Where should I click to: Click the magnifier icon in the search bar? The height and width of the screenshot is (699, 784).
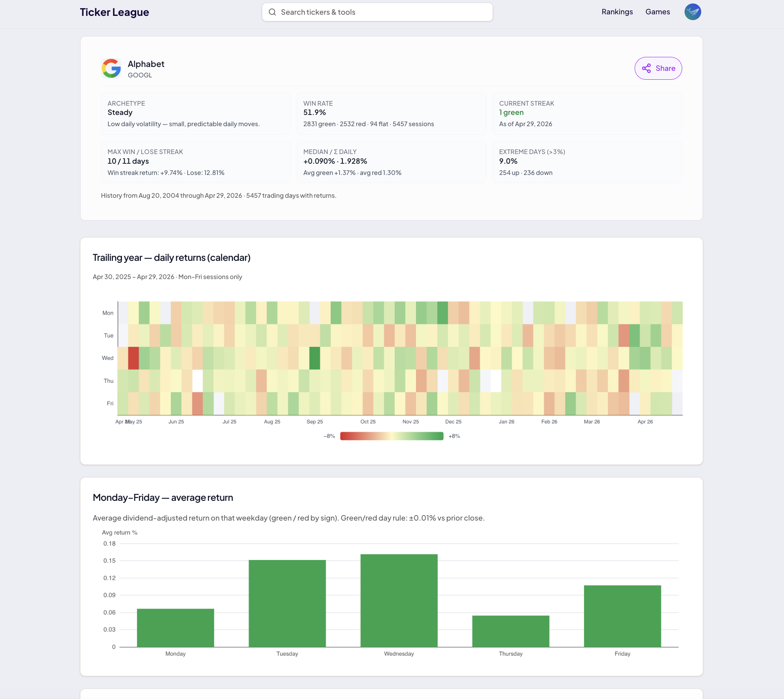(x=272, y=12)
